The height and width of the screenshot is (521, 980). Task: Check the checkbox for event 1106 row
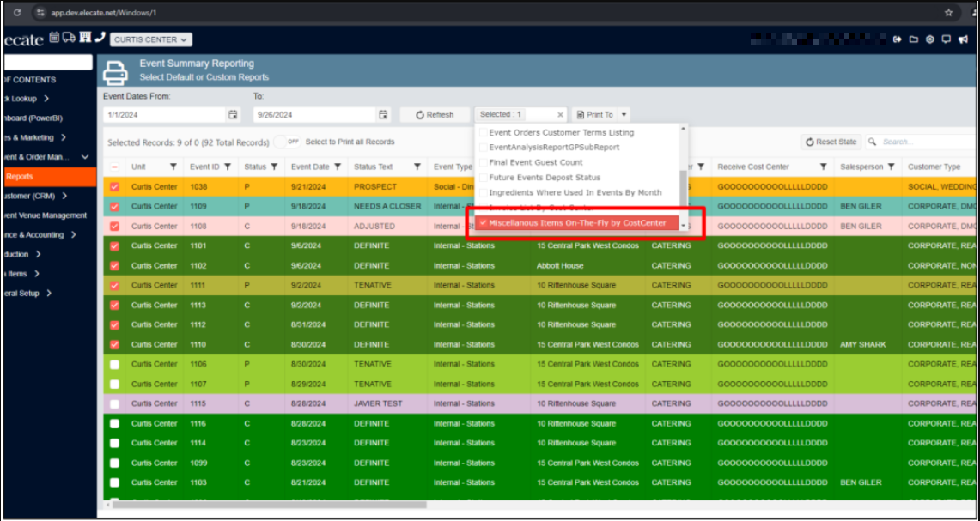coord(115,365)
